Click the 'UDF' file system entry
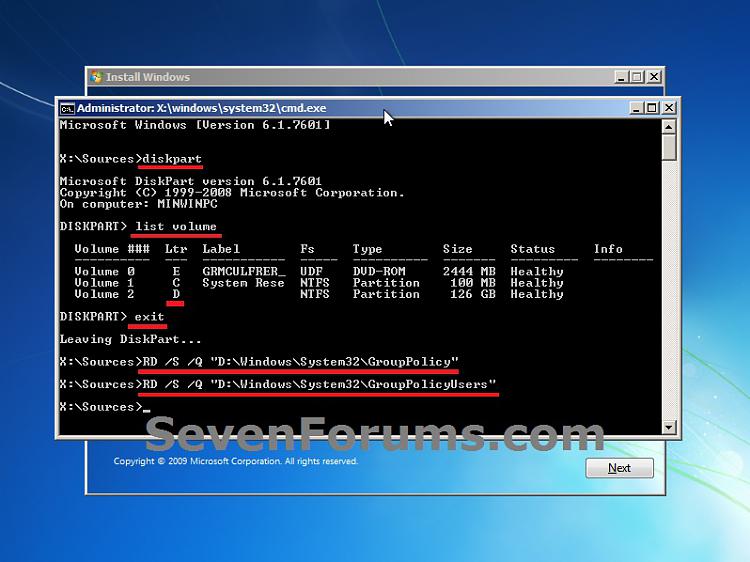This screenshot has height=562, width=750. 311,271
